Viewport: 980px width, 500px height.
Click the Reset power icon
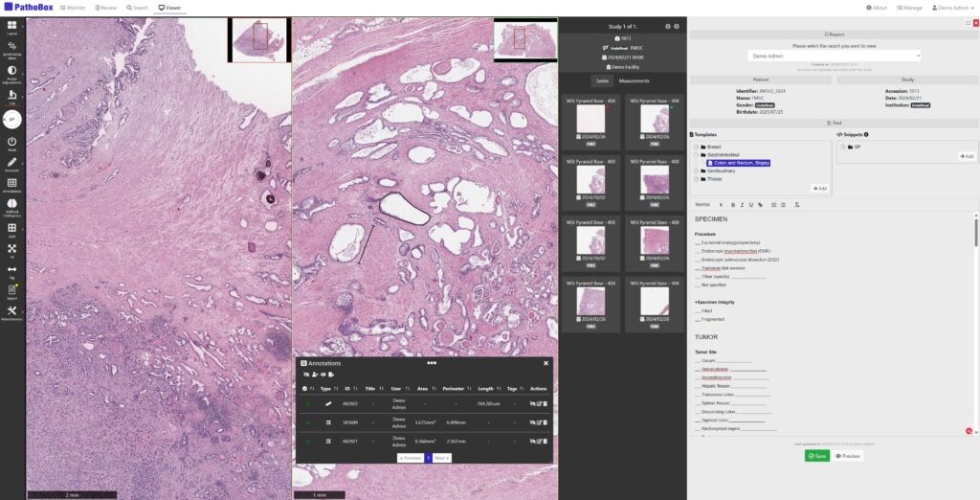(11, 144)
